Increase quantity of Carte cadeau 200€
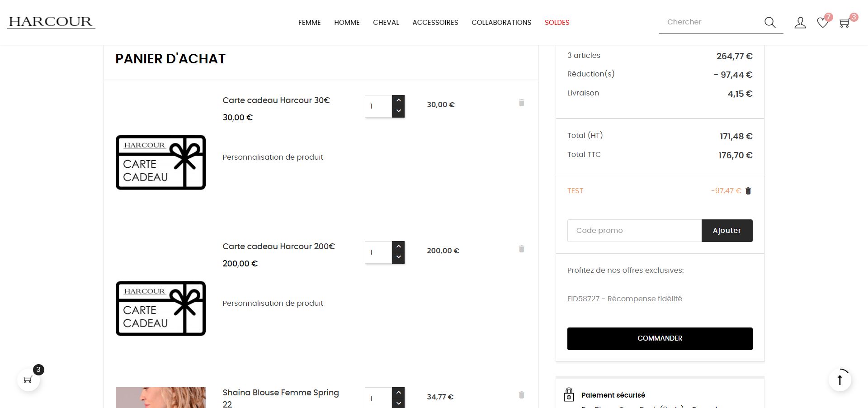 pyautogui.click(x=398, y=247)
